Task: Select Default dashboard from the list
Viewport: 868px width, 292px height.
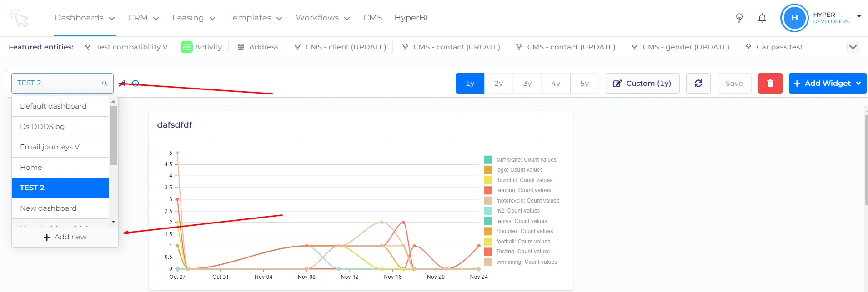Action: tap(60, 106)
